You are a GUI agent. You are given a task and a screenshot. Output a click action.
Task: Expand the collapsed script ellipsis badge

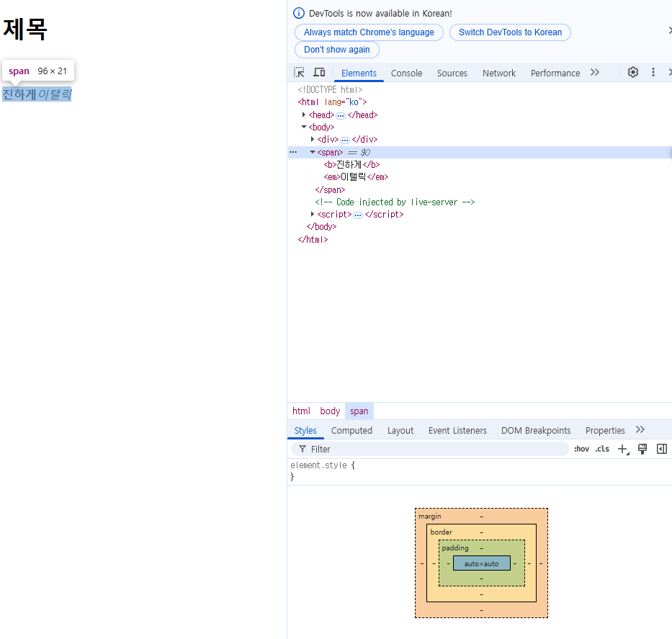(x=358, y=215)
